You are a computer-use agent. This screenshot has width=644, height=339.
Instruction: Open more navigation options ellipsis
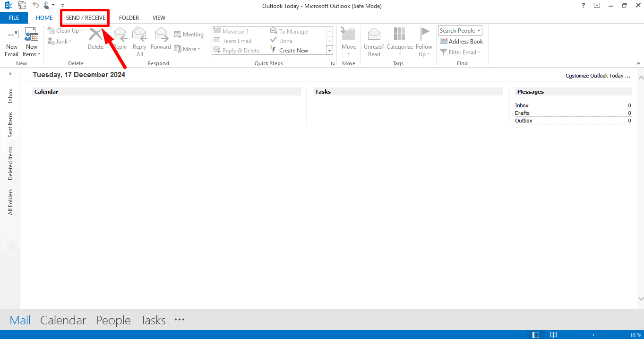point(180,320)
